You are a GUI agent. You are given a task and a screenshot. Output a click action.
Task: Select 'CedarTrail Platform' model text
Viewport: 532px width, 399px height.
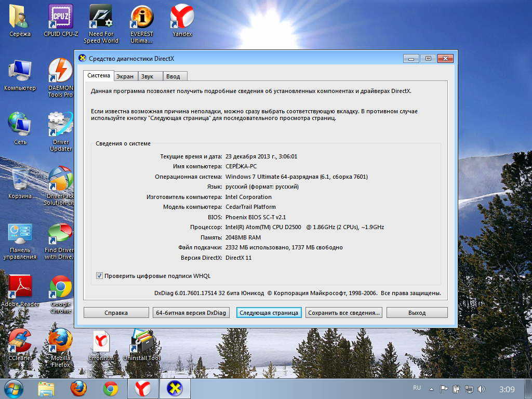point(250,207)
